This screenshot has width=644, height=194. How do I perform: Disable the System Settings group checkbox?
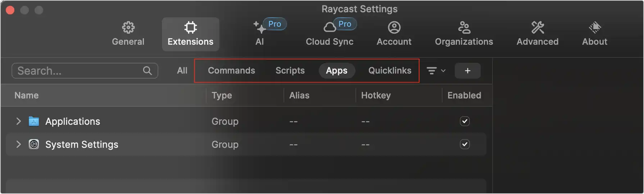click(x=464, y=144)
